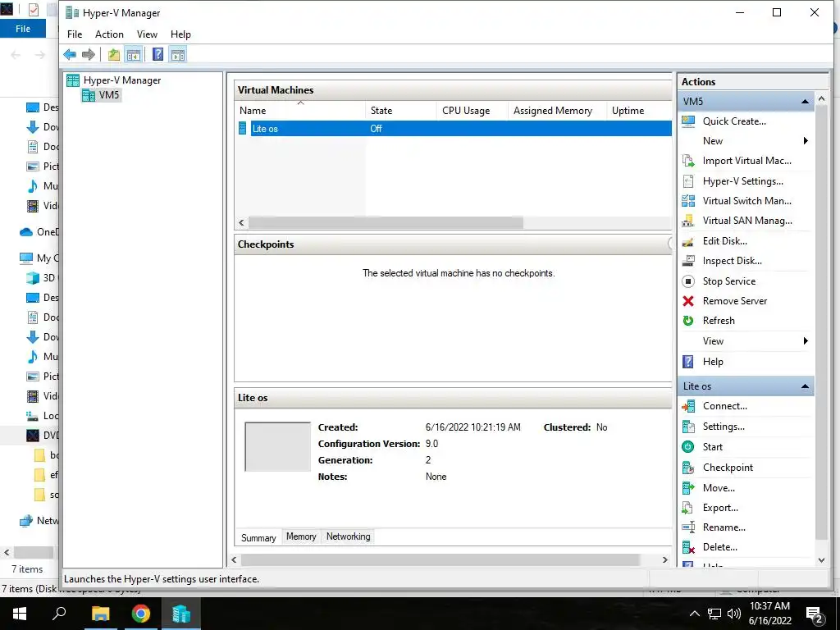840x630 pixels.
Task: Open Virtual SAN Manager icon
Action: pos(688,221)
